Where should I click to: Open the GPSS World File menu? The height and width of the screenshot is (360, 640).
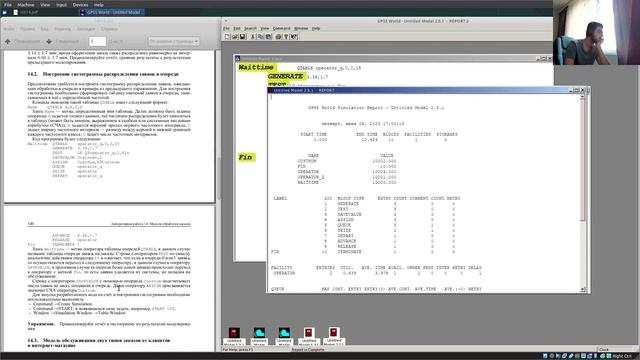click(x=226, y=28)
